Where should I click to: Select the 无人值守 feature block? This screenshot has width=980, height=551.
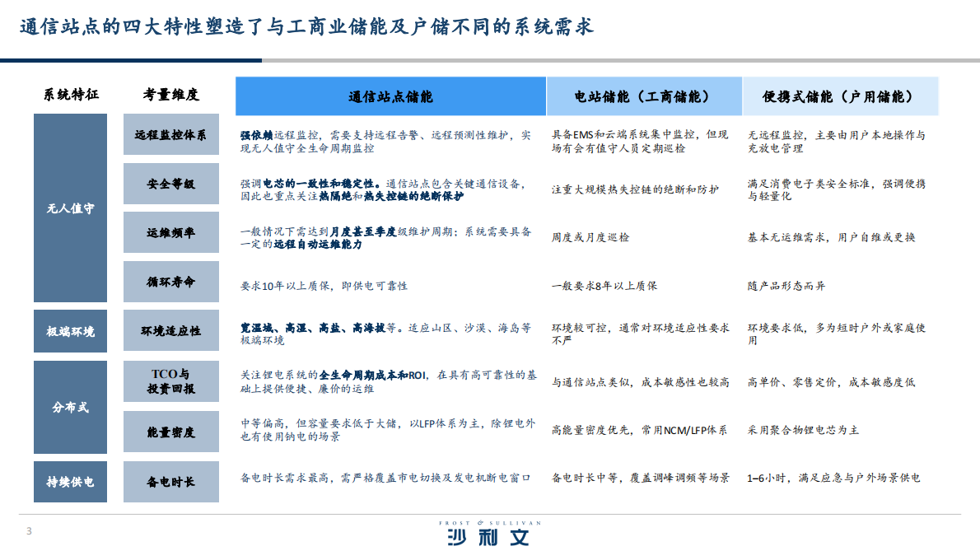[x=70, y=208]
